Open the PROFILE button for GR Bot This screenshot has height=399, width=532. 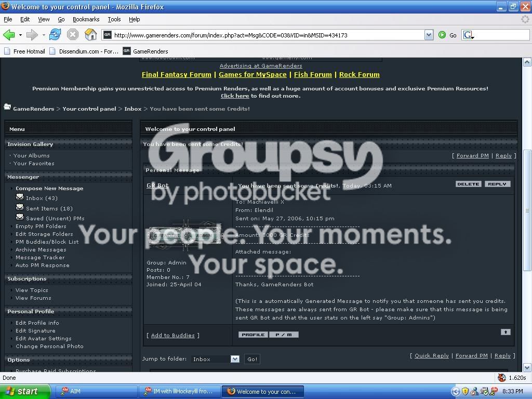[253, 335]
